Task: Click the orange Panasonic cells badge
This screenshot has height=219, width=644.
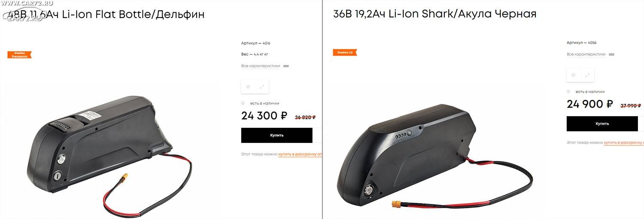Action: point(19,55)
